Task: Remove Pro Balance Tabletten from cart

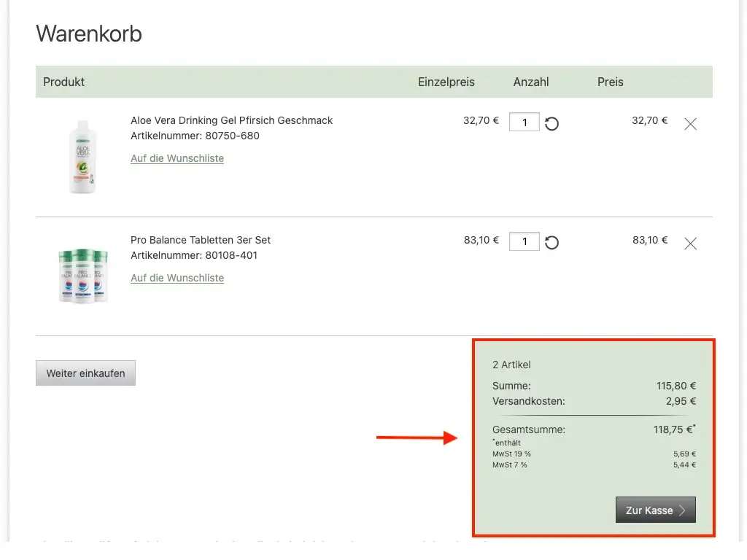Action: 690,244
